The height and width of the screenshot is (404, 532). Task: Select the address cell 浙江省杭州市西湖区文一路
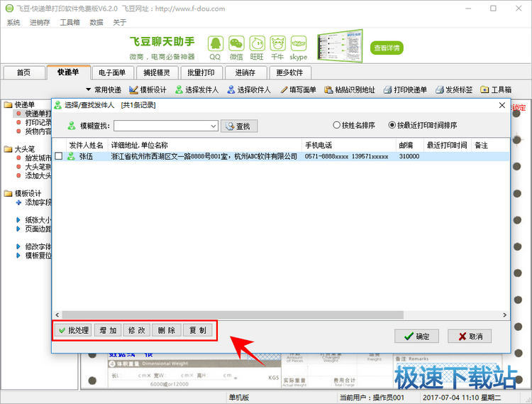click(204, 156)
